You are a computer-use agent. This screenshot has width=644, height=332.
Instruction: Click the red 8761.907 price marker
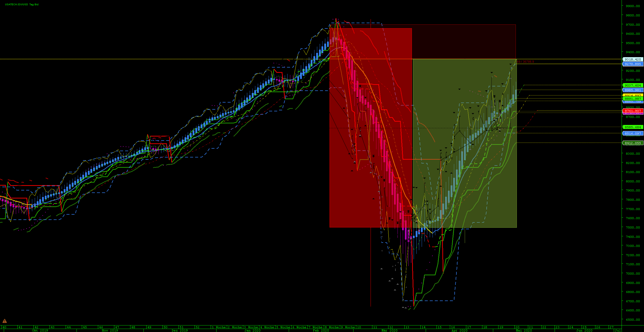tap(633, 111)
